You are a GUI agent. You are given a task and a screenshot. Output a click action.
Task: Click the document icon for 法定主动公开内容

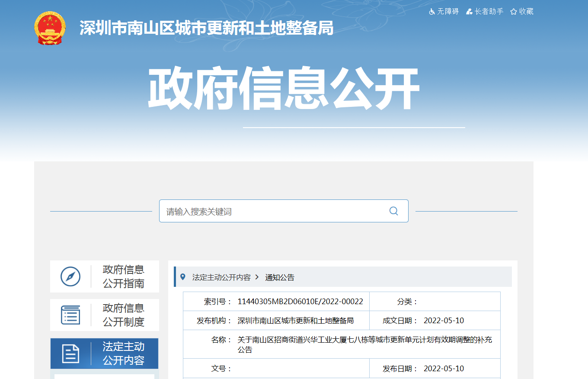[70, 353]
